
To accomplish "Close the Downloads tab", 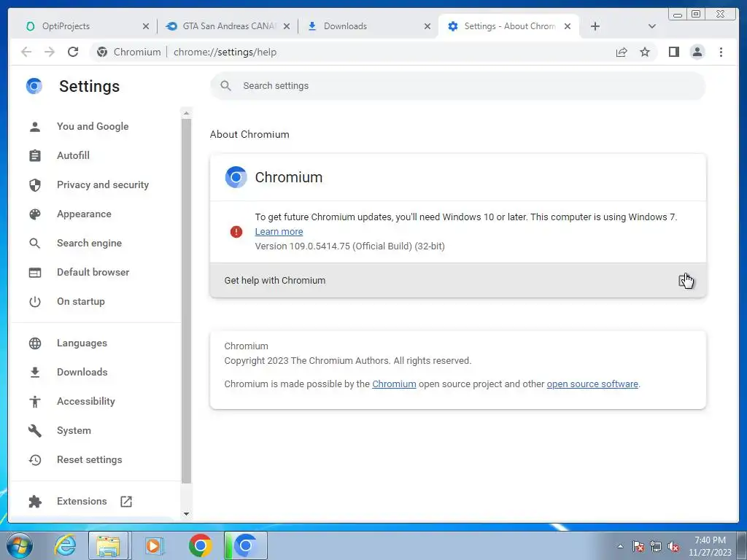I will [427, 26].
